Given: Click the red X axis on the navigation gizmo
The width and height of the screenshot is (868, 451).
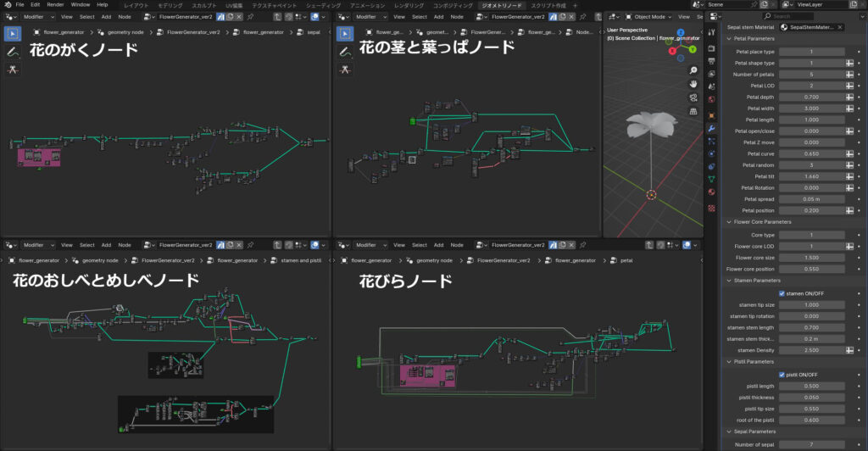Looking at the screenshot, I should (672, 51).
